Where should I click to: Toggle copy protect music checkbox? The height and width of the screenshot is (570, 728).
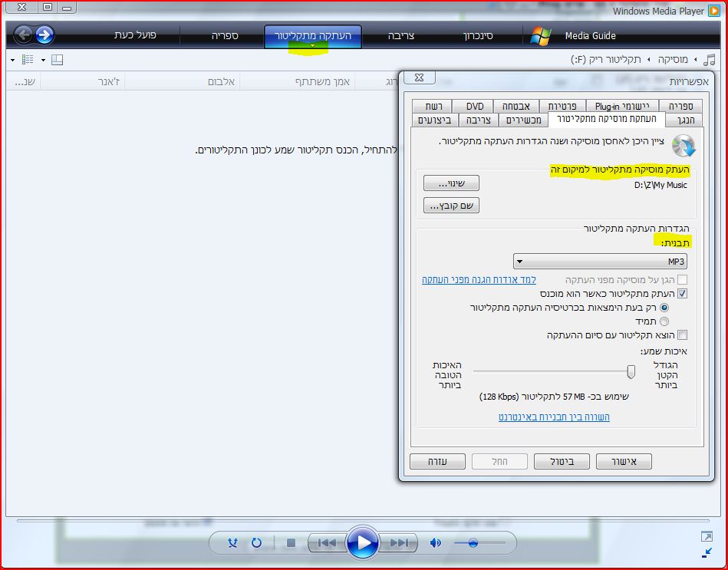(682, 279)
